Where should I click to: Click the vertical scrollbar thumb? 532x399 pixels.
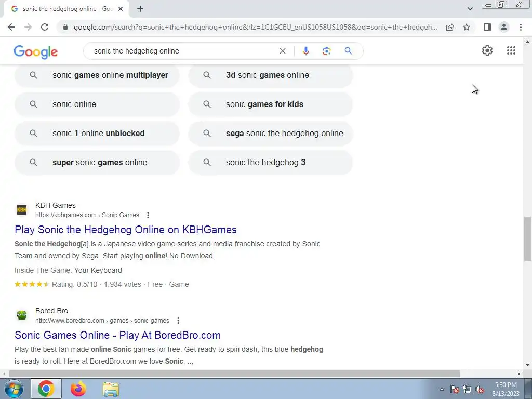527,239
